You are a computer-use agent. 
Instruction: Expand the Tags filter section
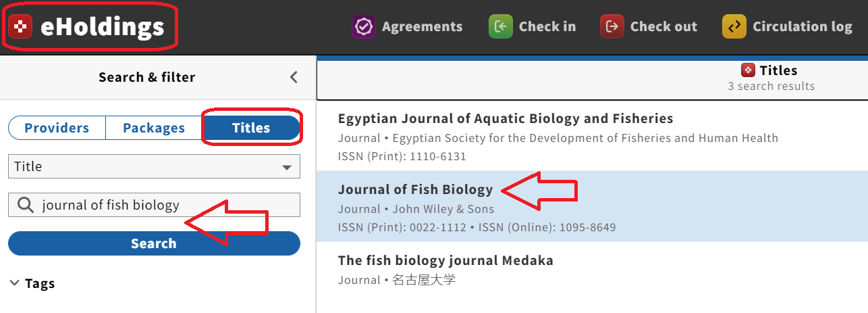click(x=32, y=283)
